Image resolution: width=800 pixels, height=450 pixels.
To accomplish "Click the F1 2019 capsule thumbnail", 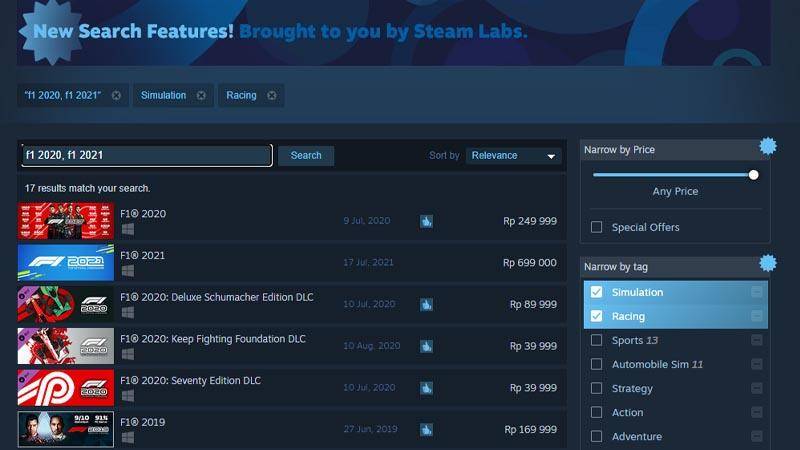I will pyautogui.click(x=66, y=430).
